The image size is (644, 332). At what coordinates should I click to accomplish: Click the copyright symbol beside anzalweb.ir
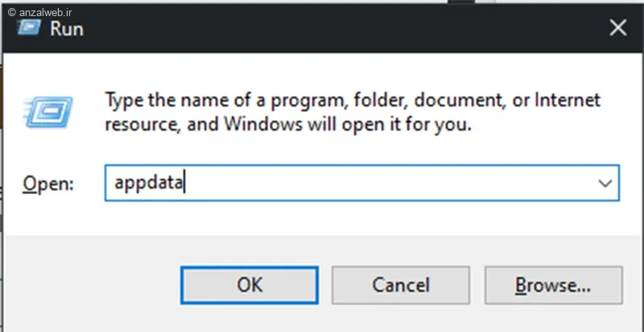click(10, 8)
